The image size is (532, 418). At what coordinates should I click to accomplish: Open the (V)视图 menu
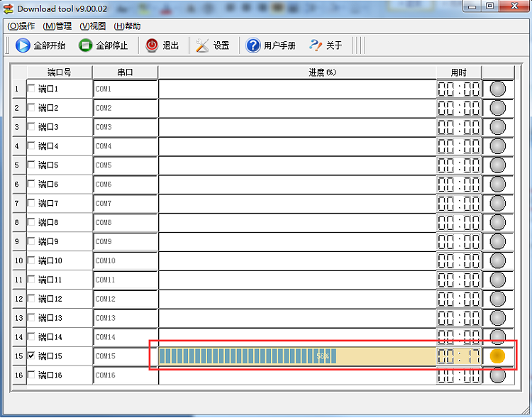[x=93, y=26]
